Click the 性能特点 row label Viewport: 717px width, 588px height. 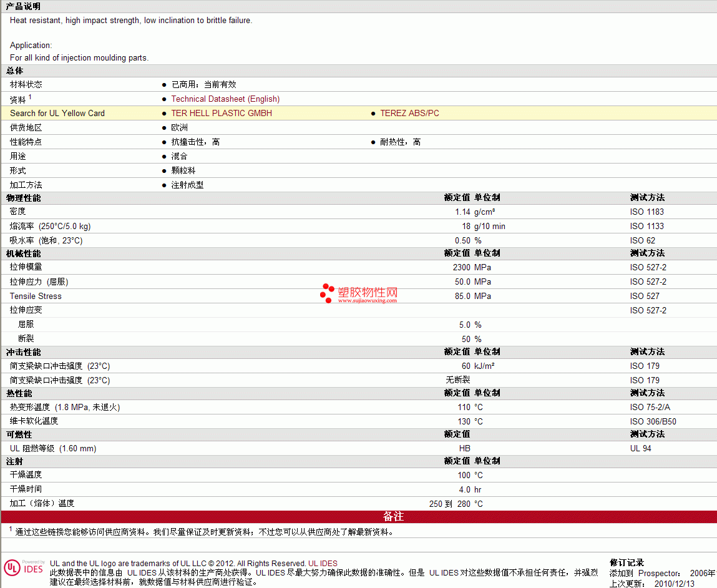point(26,142)
